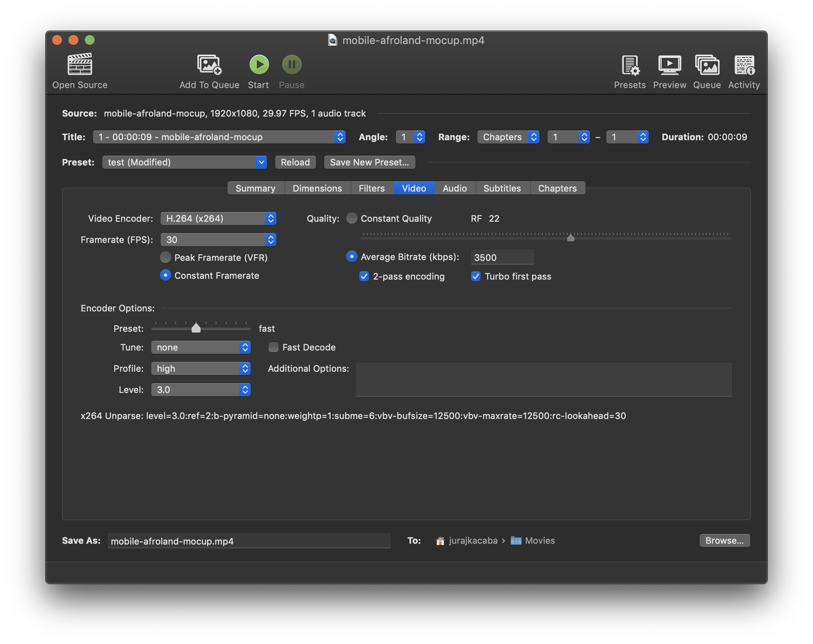Start encoding with the green play icon
This screenshot has width=813, height=644.
(259, 64)
